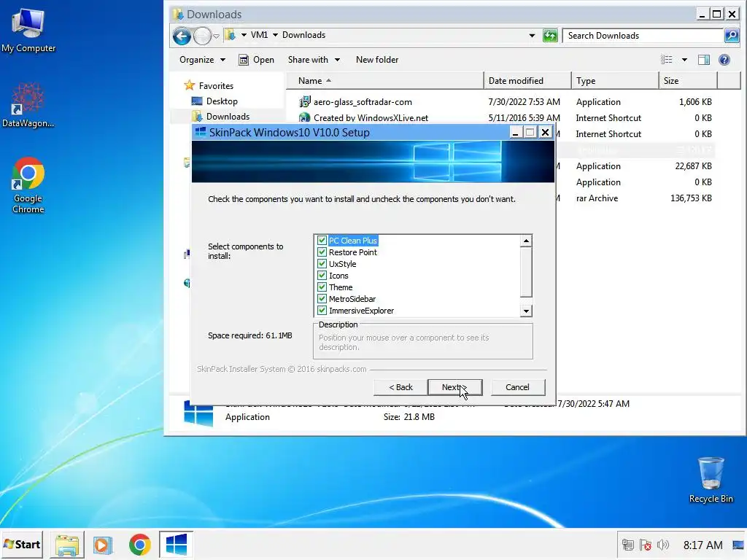Screen dimensions: 747x560
Task: Click the 8:17 AM clock
Action: coord(703,545)
